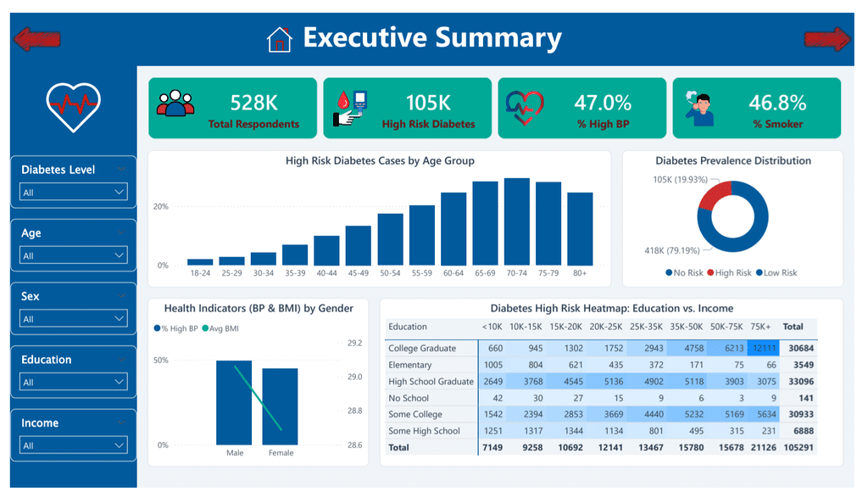Expand the Income slicer header chevron
Viewport: 868px width, 498px height.
122,422
